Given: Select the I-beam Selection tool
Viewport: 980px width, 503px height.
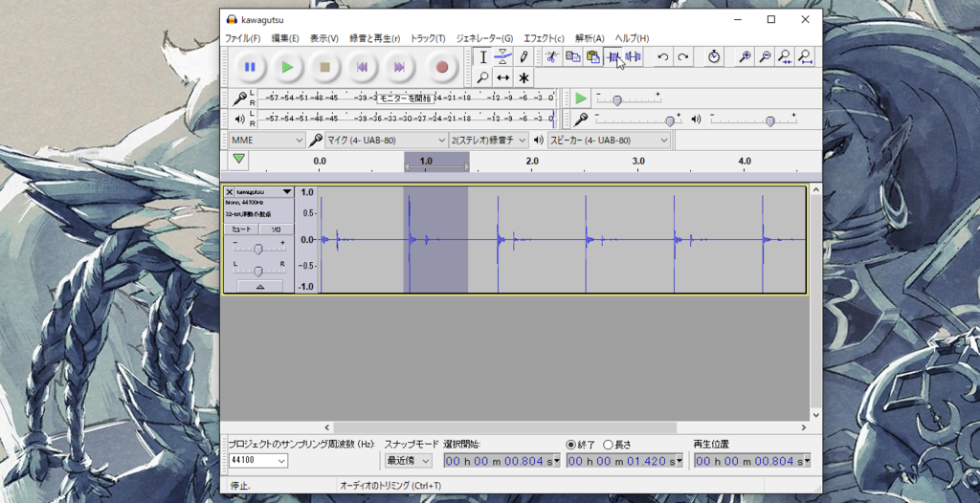Looking at the screenshot, I should point(483,56).
